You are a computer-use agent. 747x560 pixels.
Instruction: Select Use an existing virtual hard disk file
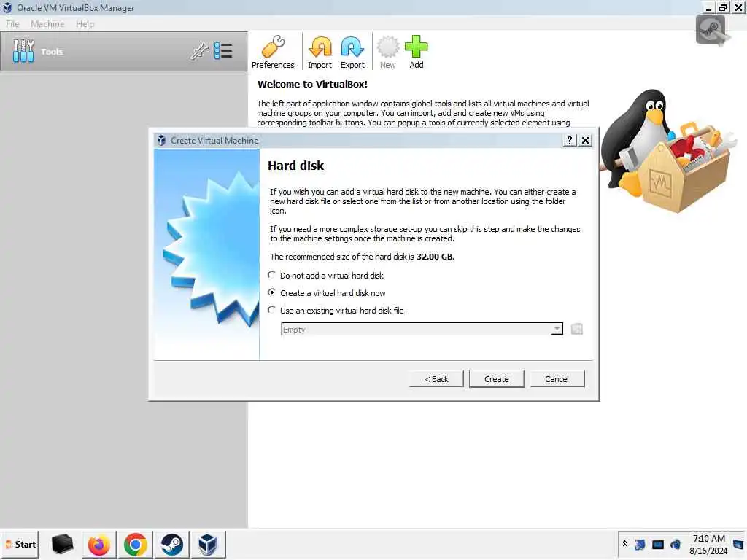click(336, 311)
